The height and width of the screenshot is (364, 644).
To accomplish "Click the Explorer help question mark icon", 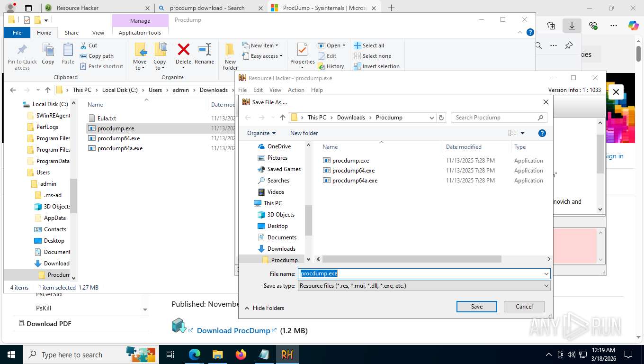I will click(x=530, y=33).
